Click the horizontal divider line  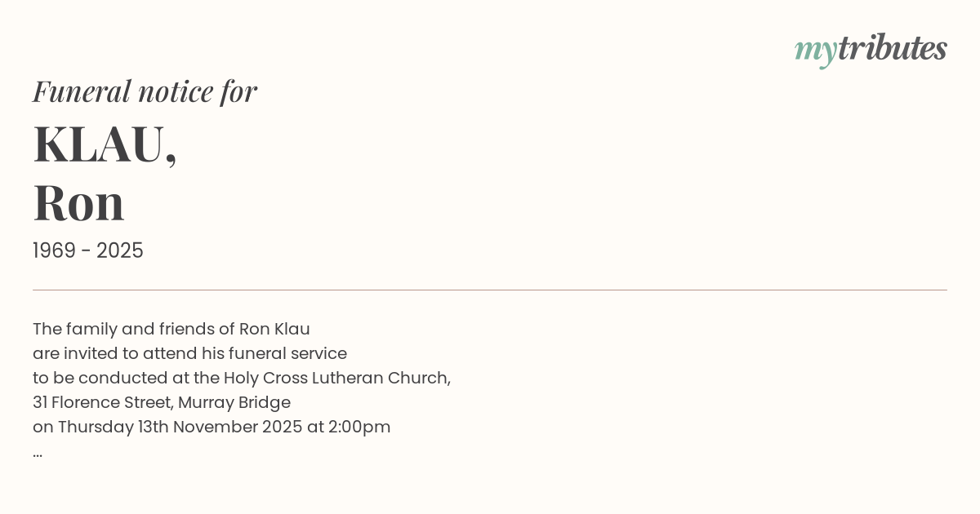coord(490,290)
